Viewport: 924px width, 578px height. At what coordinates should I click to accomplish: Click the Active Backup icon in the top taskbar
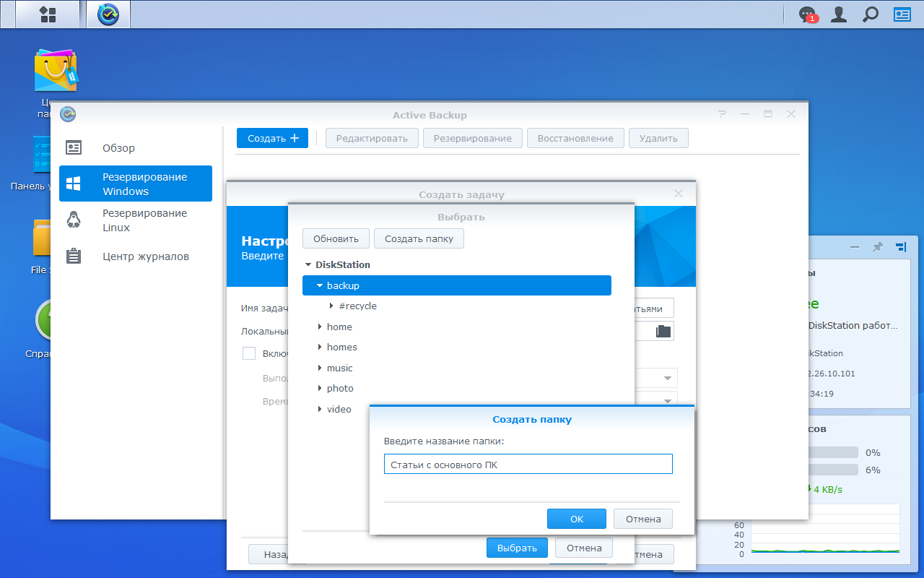tap(108, 14)
